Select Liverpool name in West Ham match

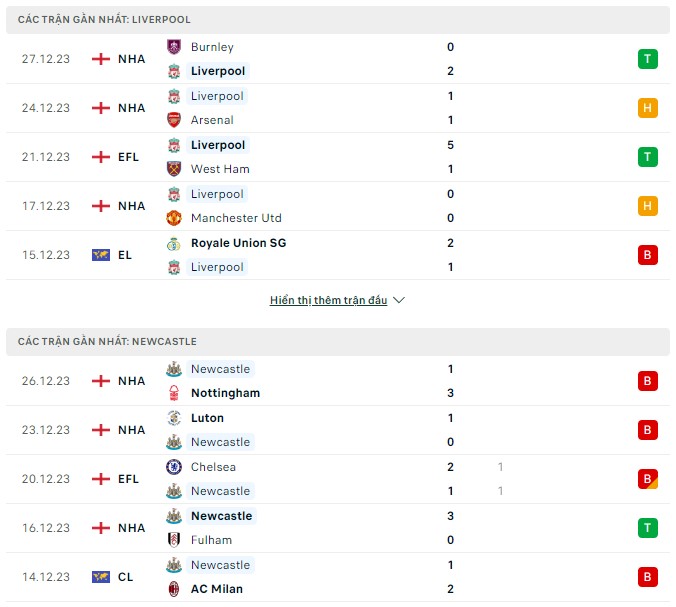[218, 145]
